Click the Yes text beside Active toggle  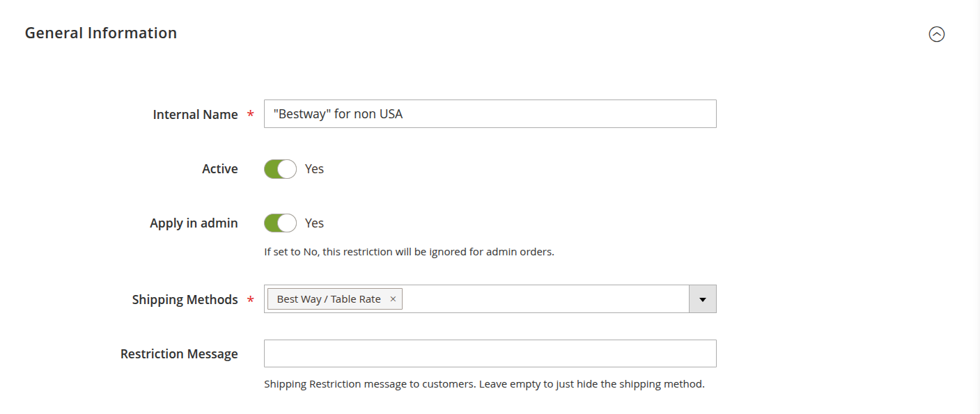(x=314, y=169)
